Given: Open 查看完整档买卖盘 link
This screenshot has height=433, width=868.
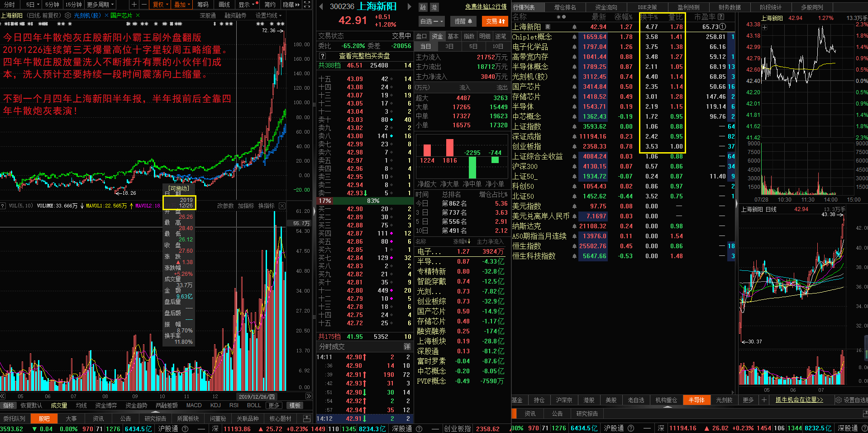Looking at the screenshot, I should click(364, 56).
